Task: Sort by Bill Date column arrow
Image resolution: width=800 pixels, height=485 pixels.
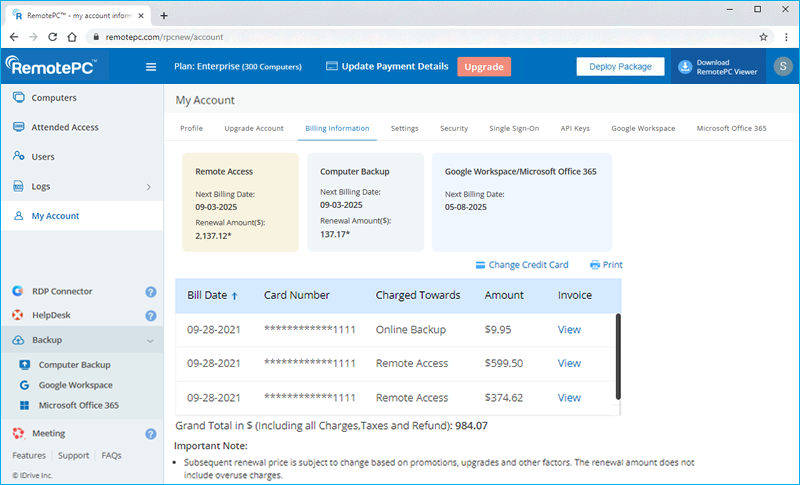Action: [x=235, y=296]
